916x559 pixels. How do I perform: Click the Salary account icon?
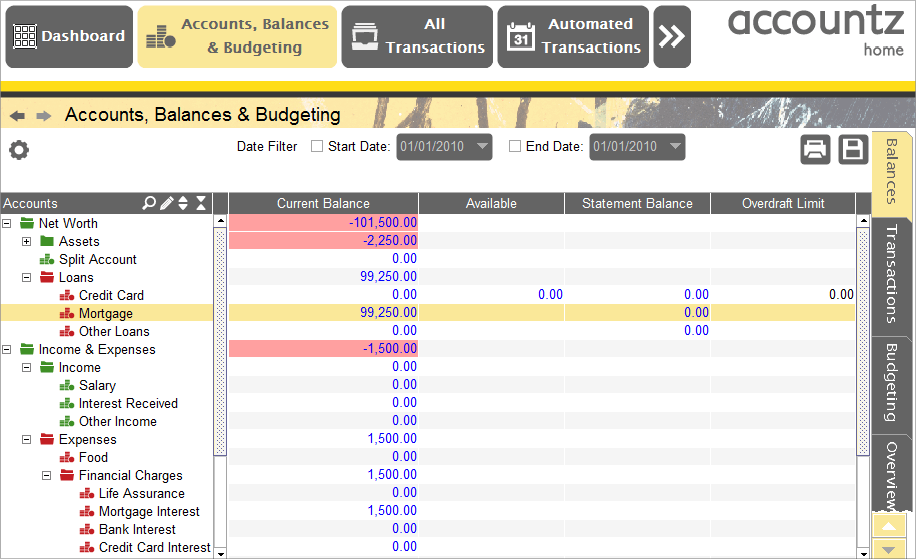(x=67, y=386)
